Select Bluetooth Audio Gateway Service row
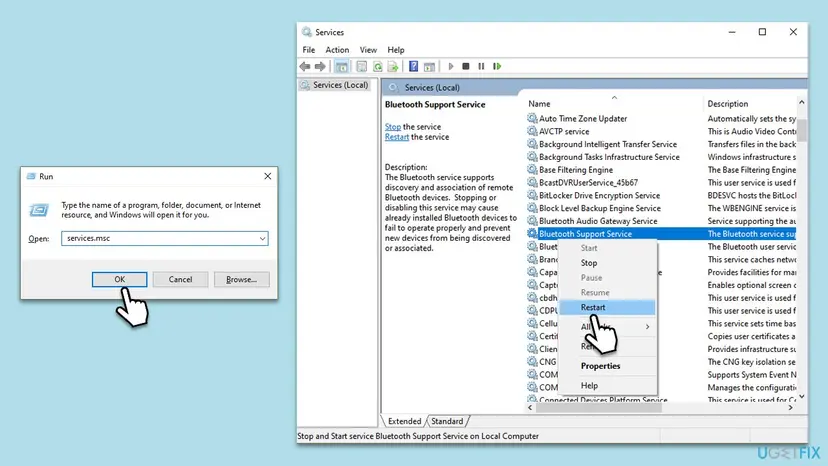Viewport: 828px width, 466px height. tap(661, 221)
